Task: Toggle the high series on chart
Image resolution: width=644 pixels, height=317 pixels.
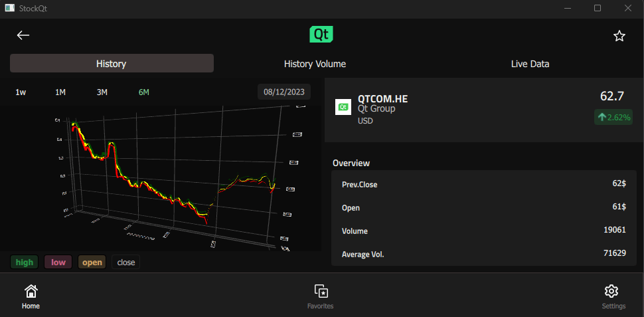Action: (25, 262)
